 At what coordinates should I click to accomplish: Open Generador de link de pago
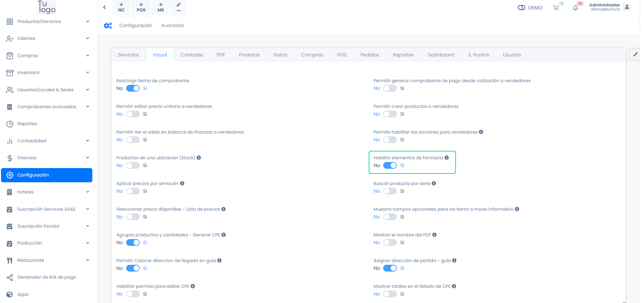coord(47,277)
